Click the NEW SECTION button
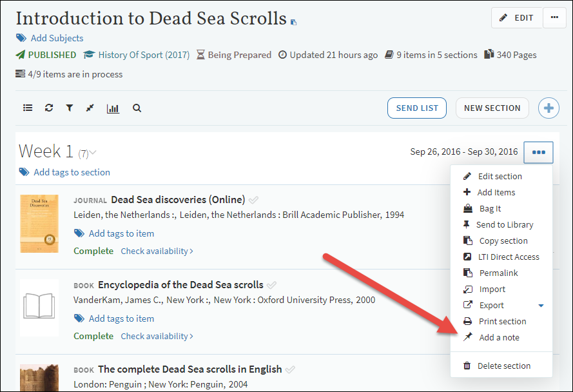Image resolution: width=573 pixels, height=392 pixels. pos(492,108)
